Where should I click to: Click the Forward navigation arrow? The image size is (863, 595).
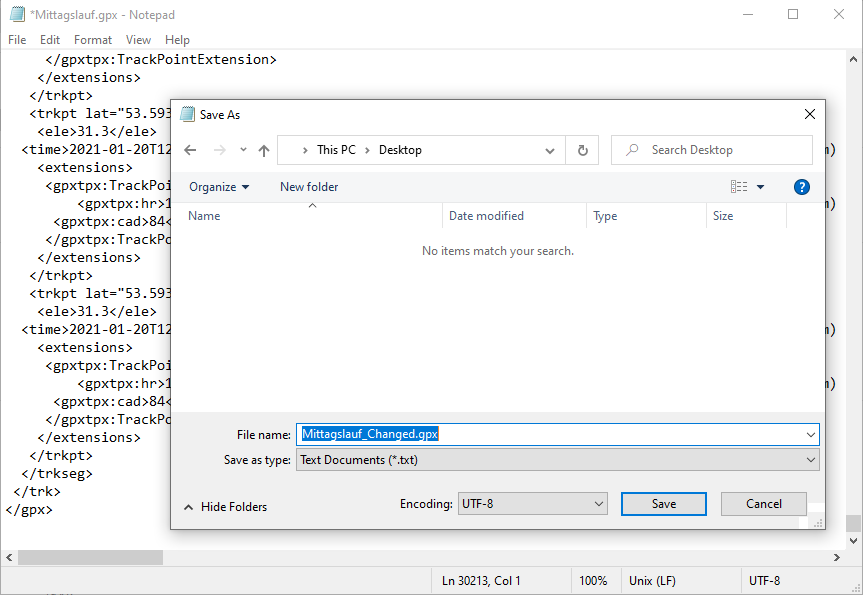[x=215, y=149]
